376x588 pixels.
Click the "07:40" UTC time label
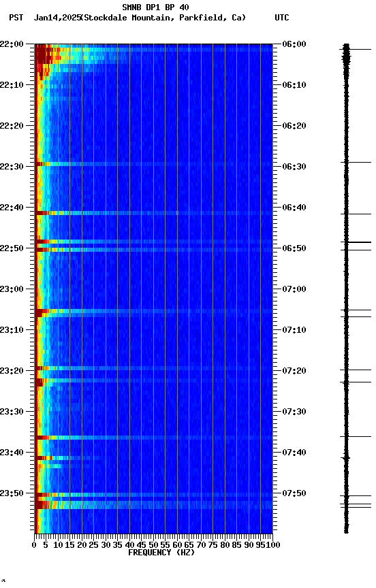click(294, 453)
